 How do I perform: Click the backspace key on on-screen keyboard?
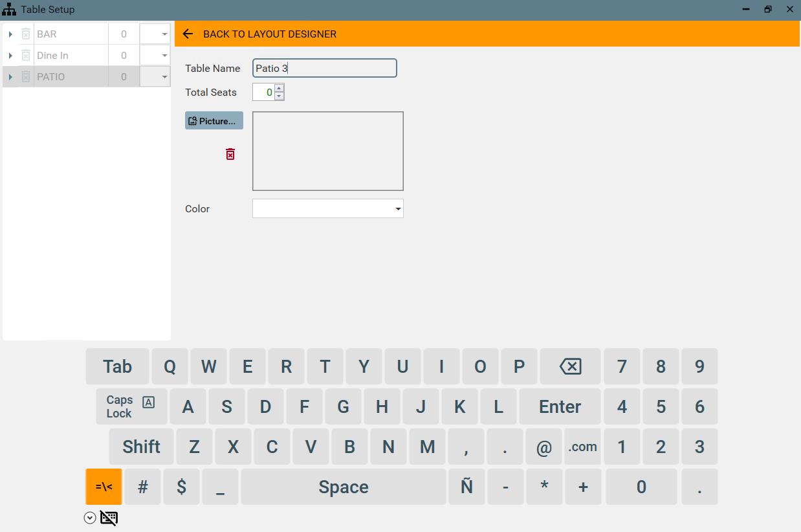(570, 366)
